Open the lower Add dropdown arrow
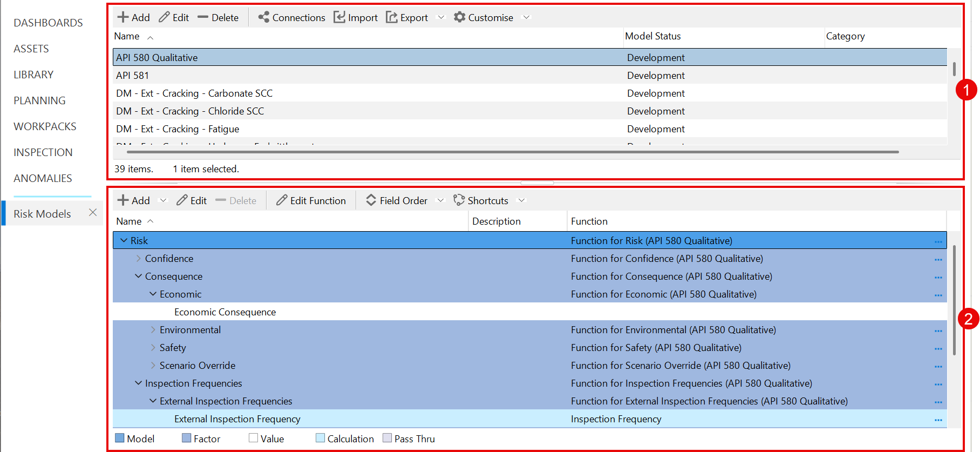 (x=163, y=200)
